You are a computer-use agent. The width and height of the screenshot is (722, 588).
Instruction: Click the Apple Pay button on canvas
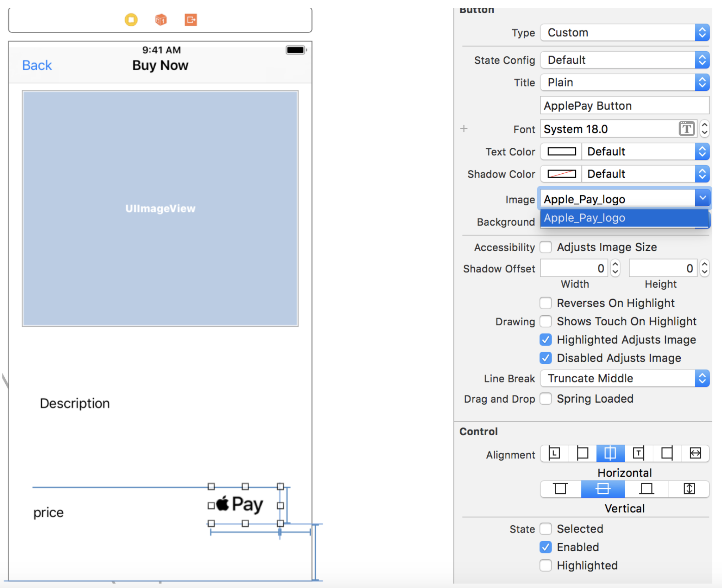tap(245, 505)
